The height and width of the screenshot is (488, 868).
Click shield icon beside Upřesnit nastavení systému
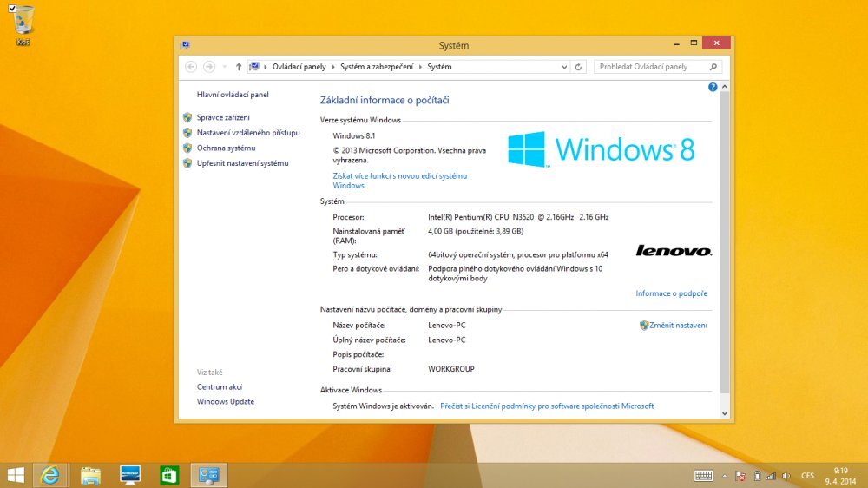coord(187,163)
